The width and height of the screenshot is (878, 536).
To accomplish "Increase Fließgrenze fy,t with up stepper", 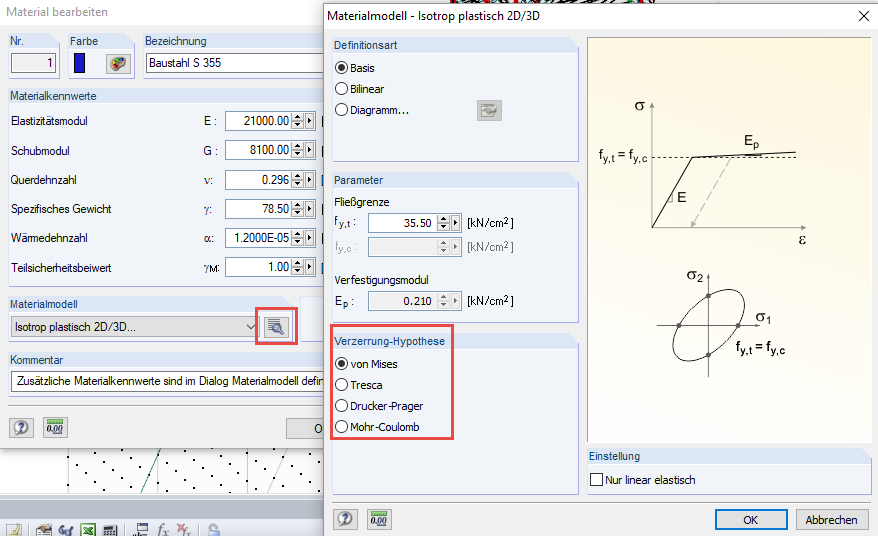I will [x=443, y=220].
